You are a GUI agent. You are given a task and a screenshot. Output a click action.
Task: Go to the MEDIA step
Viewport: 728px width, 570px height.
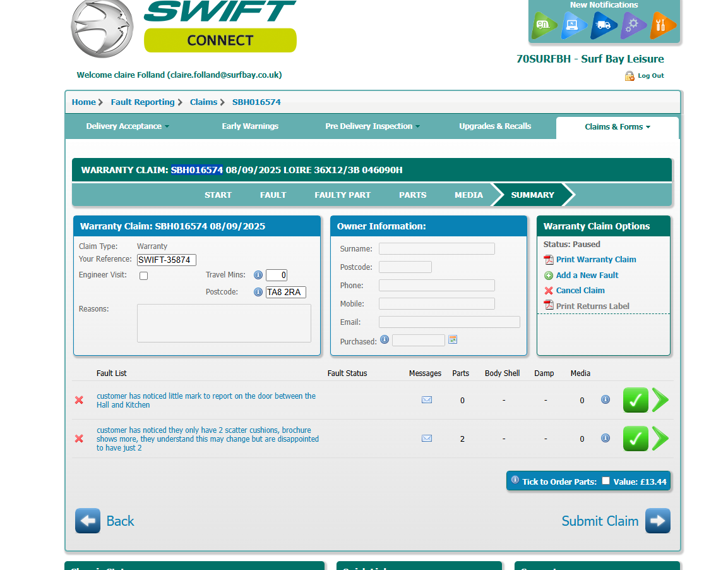pyautogui.click(x=469, y=195)
